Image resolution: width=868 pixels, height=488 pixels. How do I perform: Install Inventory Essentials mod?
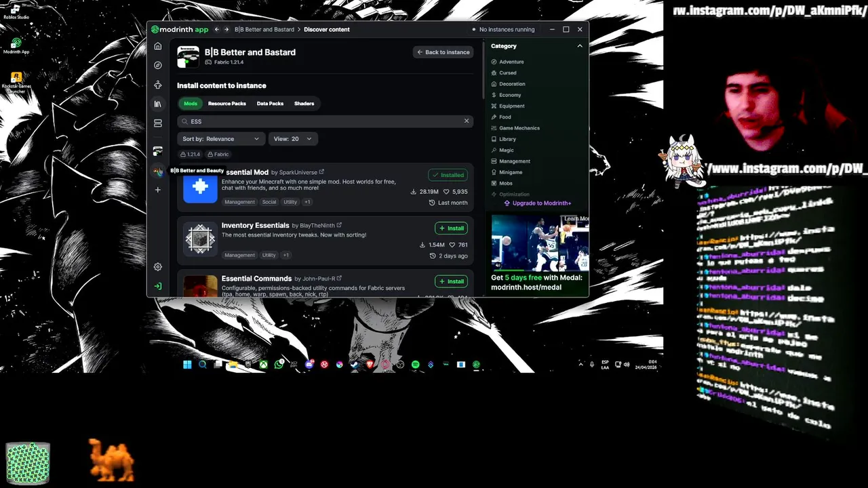(x=451, y=228)
